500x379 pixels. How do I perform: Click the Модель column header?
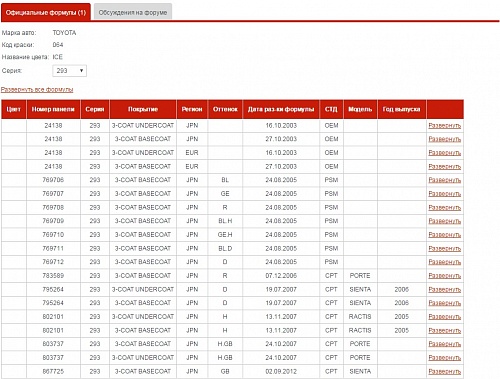pos(360,109)
